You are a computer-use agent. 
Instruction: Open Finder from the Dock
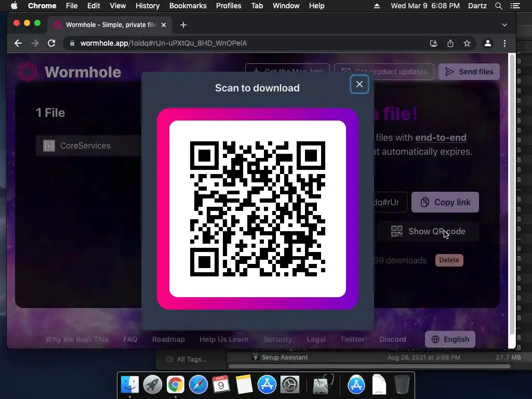pyautogui.click(x=129, y=384)
